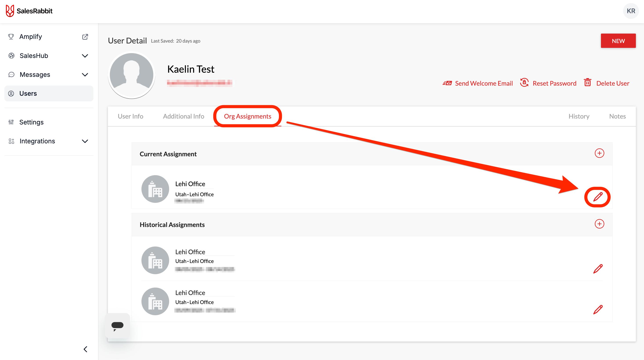Edit first historical Lehi Office assignment
This screenshot has height=360, width=644.
[598, 268]
